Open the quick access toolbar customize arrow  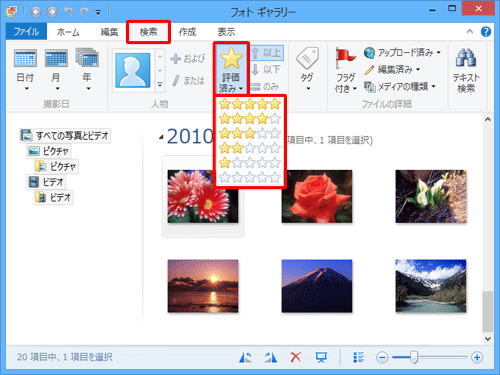pos(98,12)
